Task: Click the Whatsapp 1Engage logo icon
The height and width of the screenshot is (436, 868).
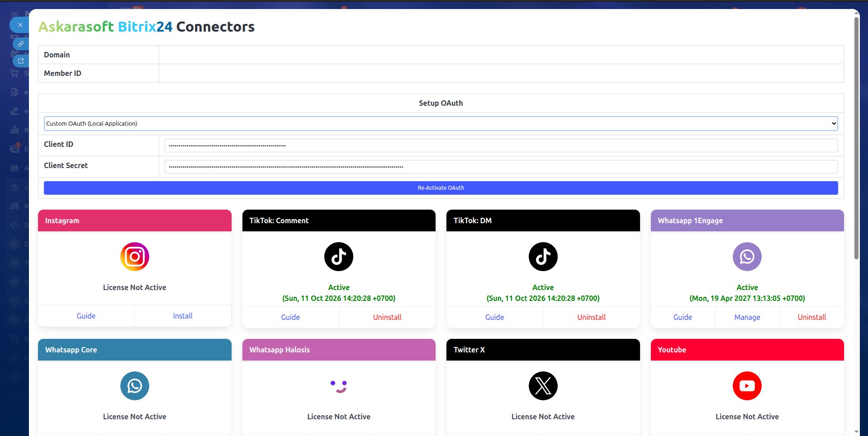Action: pyautogui.click(x=747, y=257)
